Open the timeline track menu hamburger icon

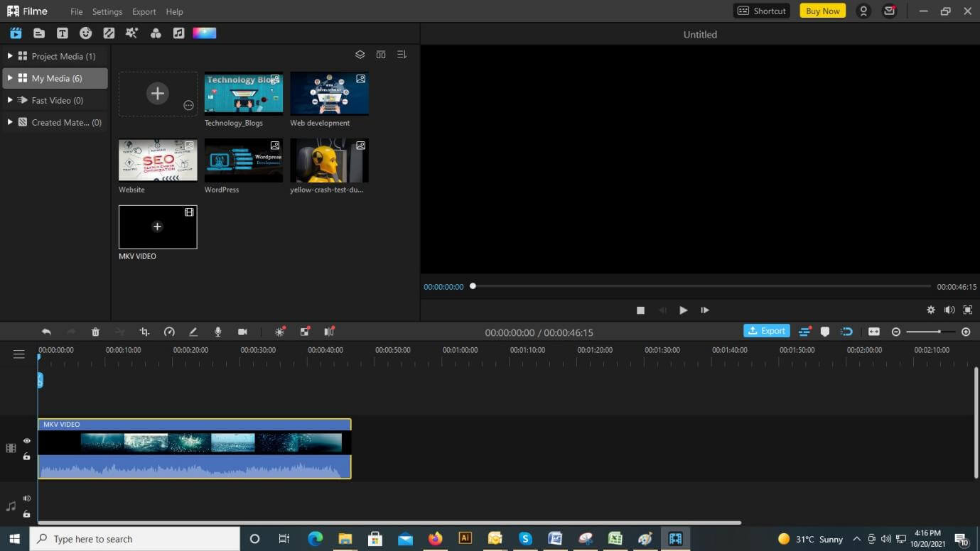(19, 354)
